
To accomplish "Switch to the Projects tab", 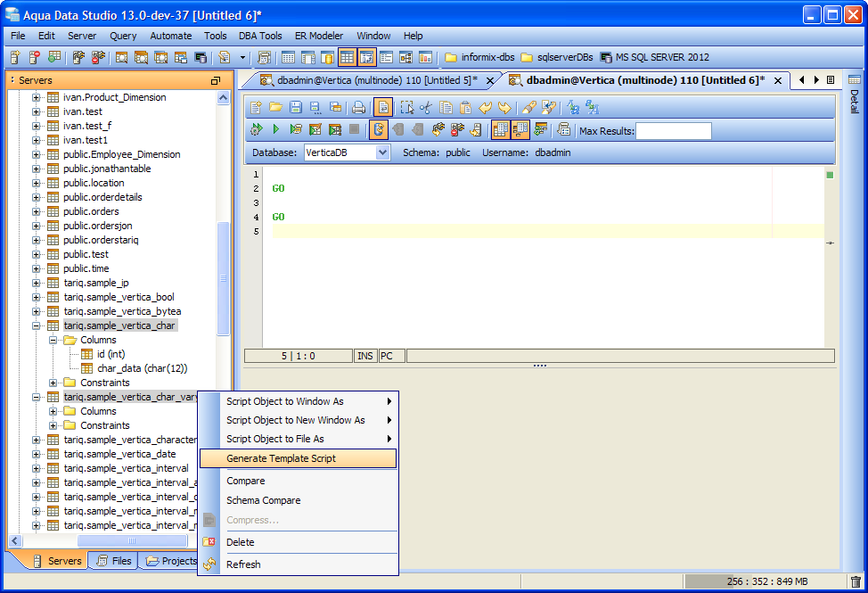I will [170, 561].
